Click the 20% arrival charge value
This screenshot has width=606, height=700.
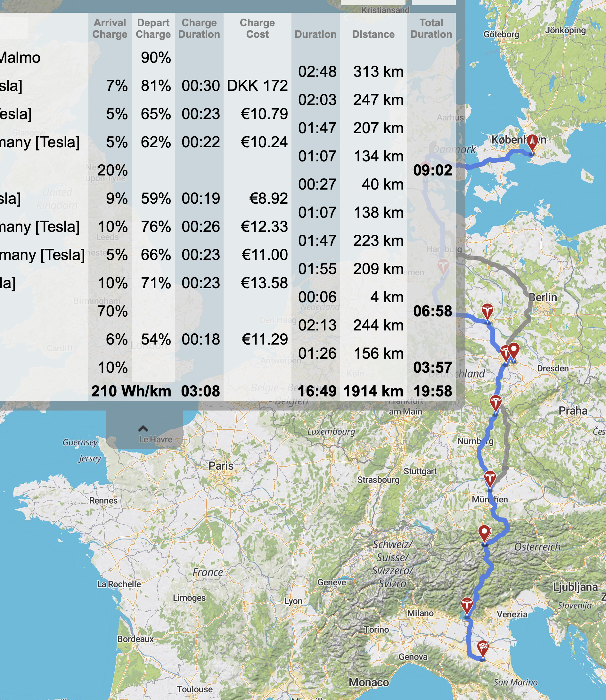tap(113, 170)
